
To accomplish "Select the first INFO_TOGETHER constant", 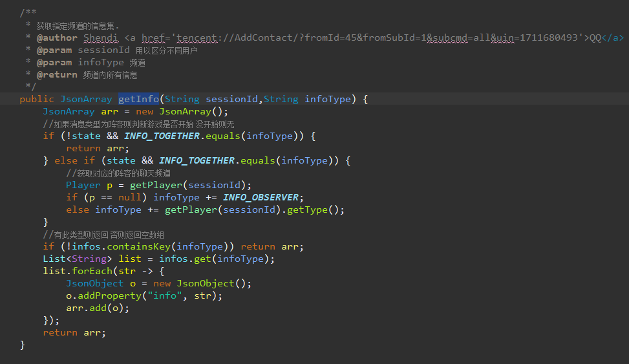I will click(162, 136).
